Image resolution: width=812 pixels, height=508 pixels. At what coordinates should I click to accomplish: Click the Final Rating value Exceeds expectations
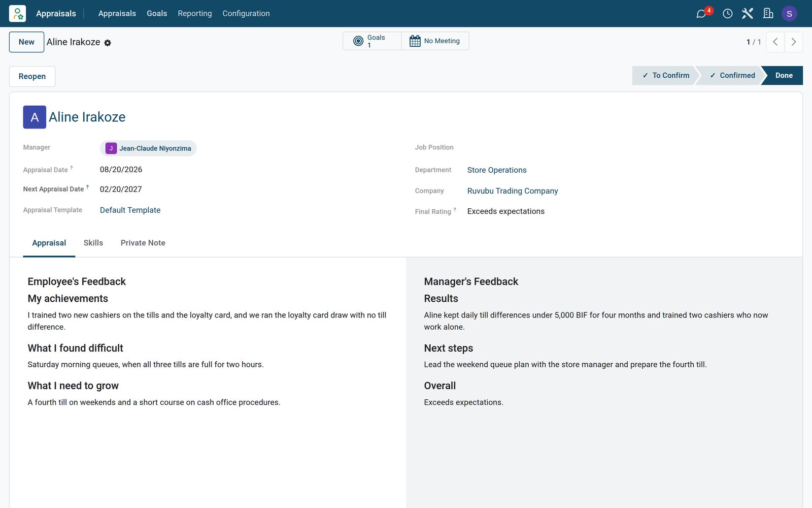pyautogui.click(x=506, y=211)
